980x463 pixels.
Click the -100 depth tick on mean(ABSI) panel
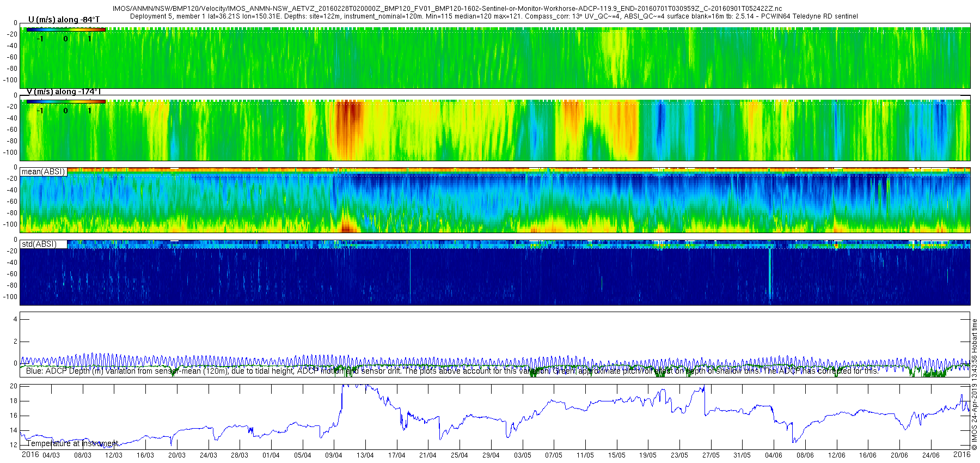[x=10, y=224]
